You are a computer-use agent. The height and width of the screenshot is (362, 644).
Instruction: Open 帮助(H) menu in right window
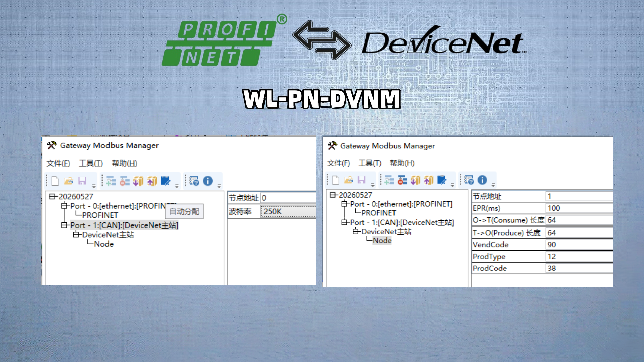coord(402,163)
